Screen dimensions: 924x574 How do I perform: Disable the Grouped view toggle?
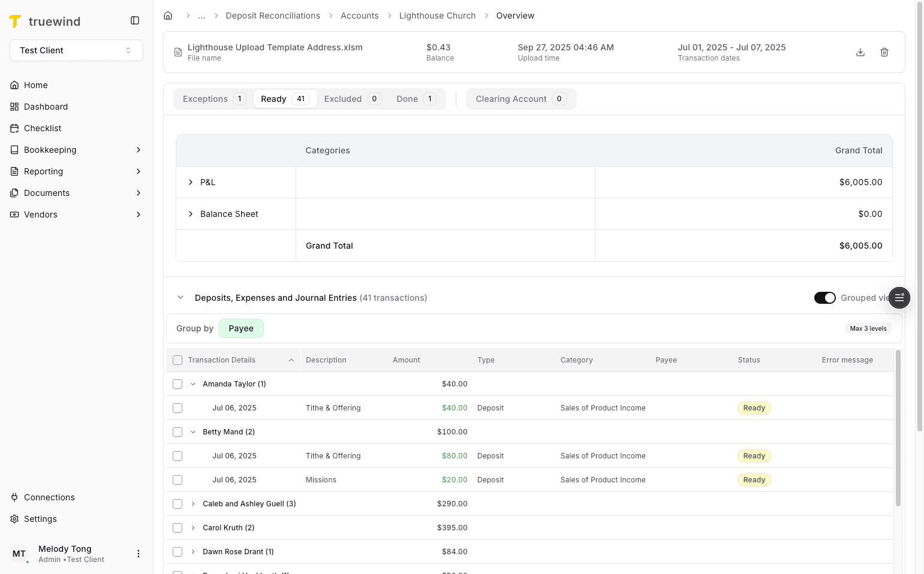tap(825, 298)
